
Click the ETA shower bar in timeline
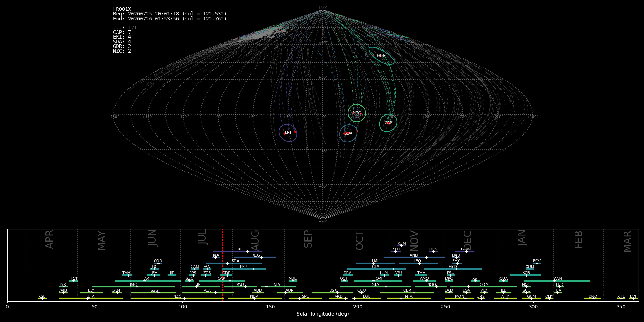coord(91,298)
